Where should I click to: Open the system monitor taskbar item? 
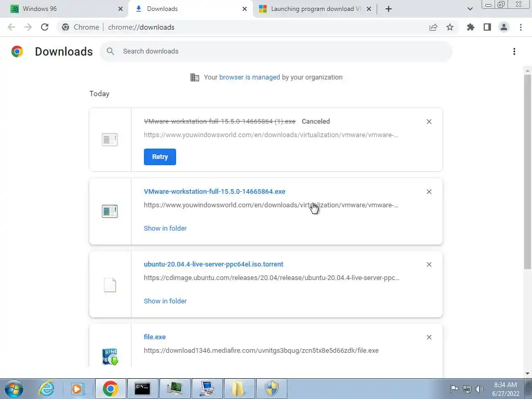175,389
